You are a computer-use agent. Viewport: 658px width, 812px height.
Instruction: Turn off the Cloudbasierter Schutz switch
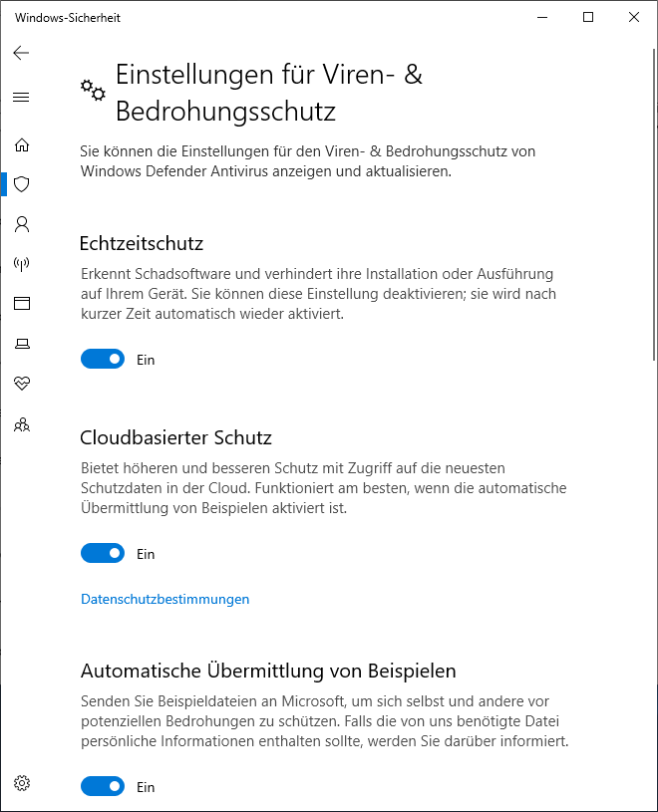[x=103, y=553]
